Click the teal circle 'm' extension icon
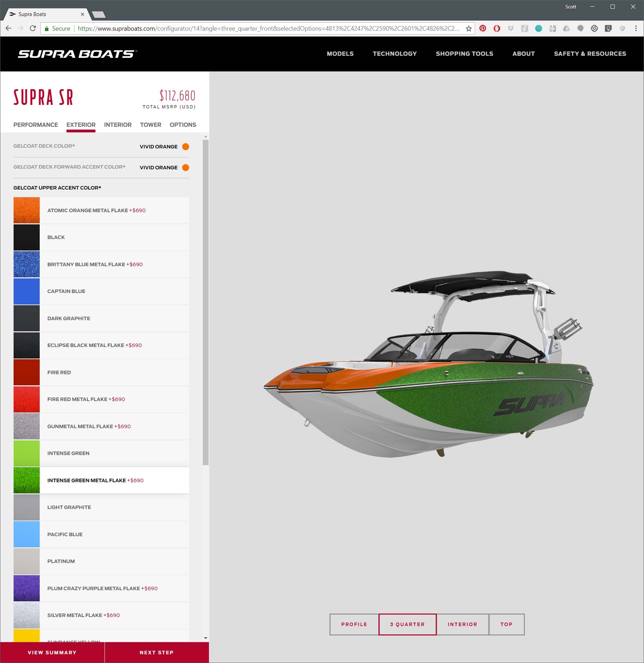This screenshot has width=644, height=663. click(538, 28)
